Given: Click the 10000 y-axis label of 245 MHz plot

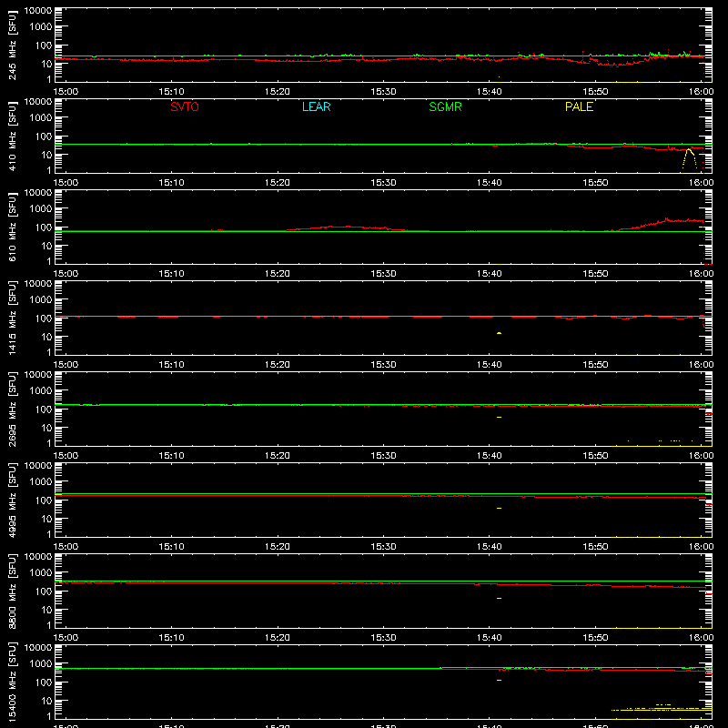Looking at the screenshot, I should [x=38, y=11].
